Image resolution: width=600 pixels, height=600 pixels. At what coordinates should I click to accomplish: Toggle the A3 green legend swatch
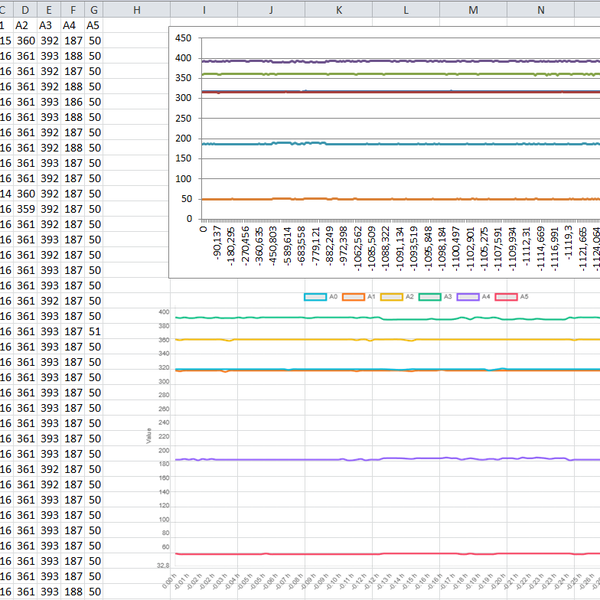[x=430, y=297]
